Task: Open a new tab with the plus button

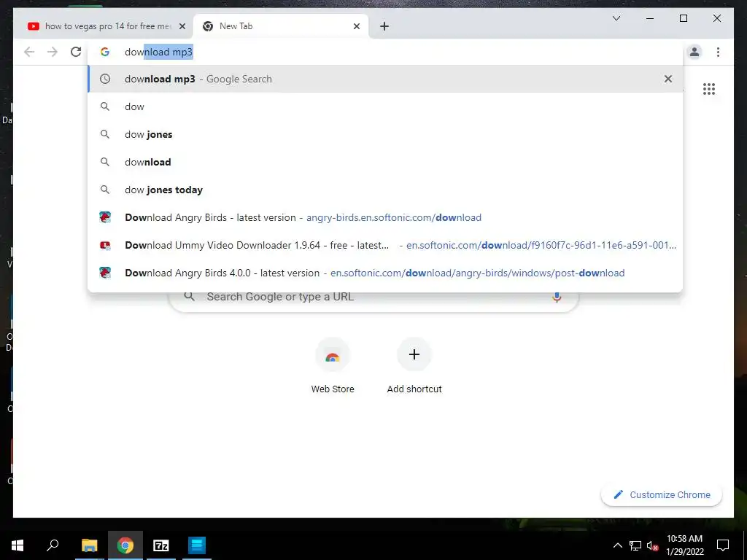Action: click(384, 26)
